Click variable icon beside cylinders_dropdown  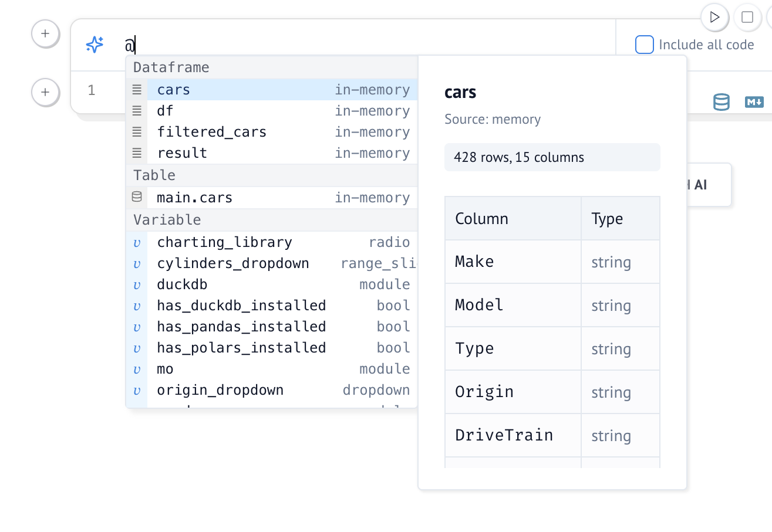coord(137,263)
